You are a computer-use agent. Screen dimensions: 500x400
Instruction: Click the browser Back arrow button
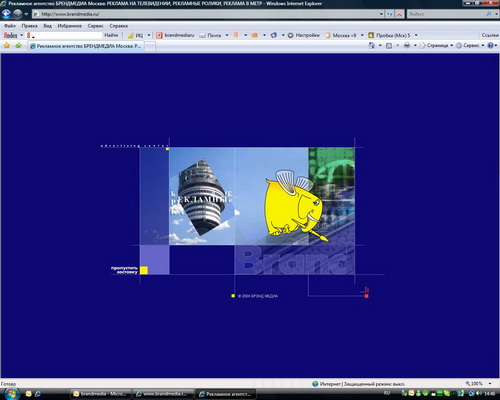click(6, 14)
